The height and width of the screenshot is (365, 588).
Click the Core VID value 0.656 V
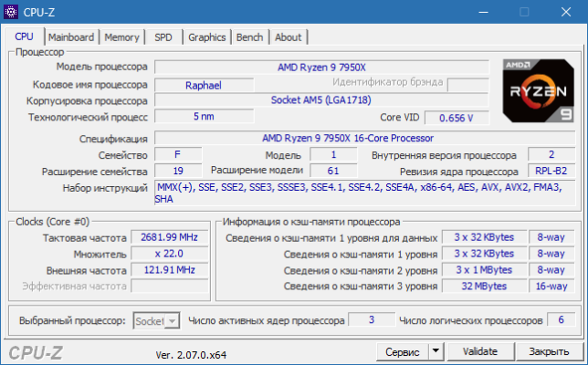click(457, 118)
